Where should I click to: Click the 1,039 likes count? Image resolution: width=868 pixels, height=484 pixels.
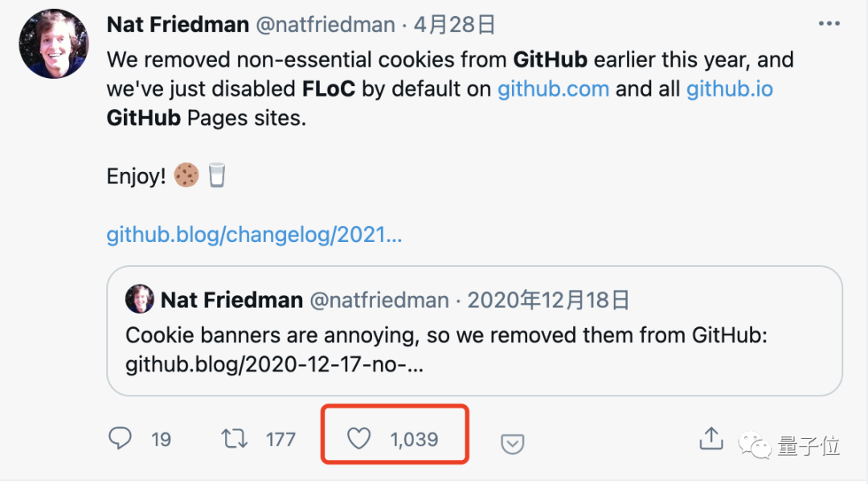(x=414, y=439)
